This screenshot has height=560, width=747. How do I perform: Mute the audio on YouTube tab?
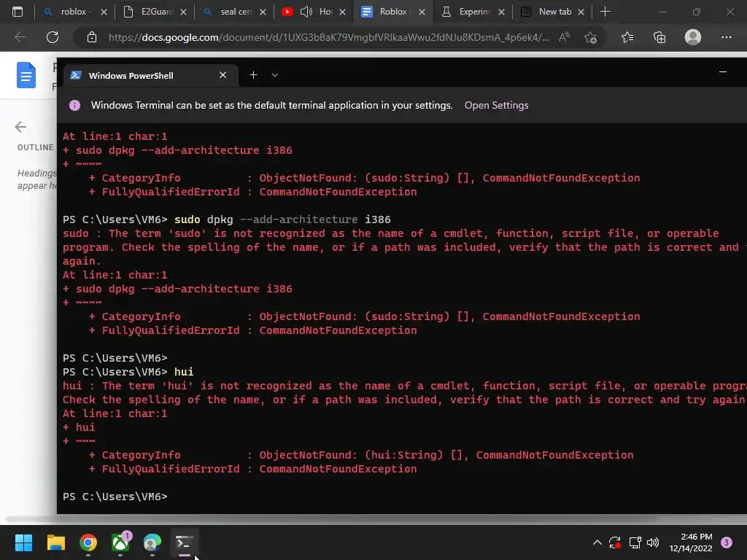click(x=306, y=12)
